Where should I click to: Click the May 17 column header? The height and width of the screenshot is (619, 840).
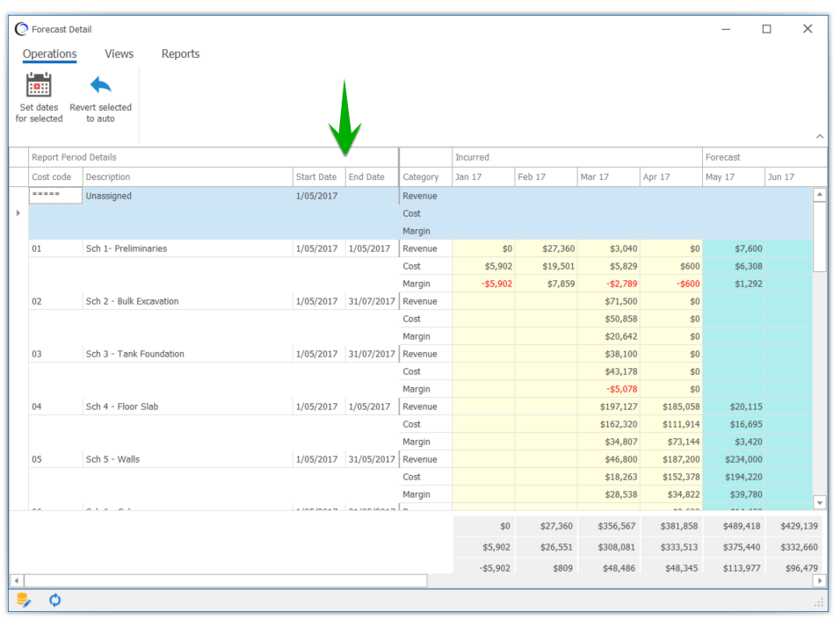(x=734, y=176)
